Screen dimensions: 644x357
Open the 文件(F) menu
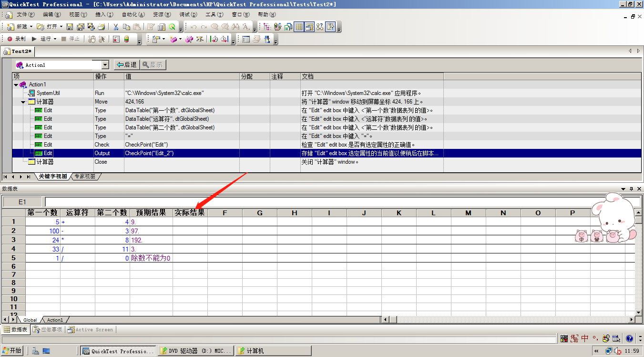[x=25, y=15]
